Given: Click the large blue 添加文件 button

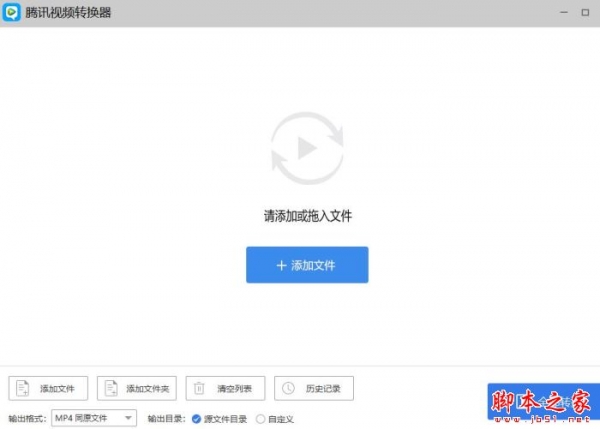Looking at the screenshot, I should point(307,265).
